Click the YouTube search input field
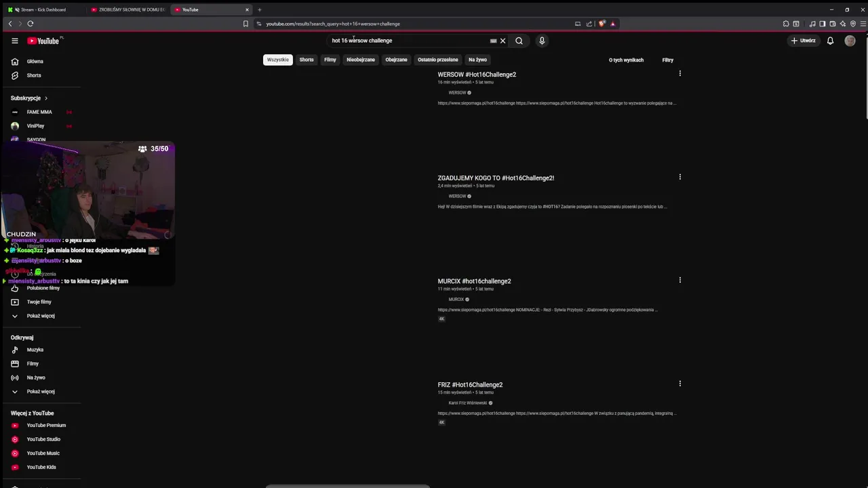This screenshot has height=488, width=868. tap(408, 41)
